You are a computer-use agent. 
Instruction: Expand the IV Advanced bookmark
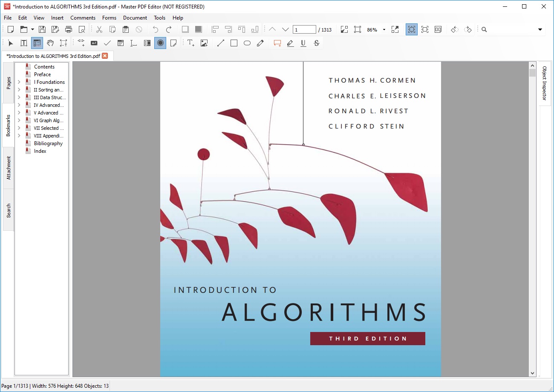19,105
